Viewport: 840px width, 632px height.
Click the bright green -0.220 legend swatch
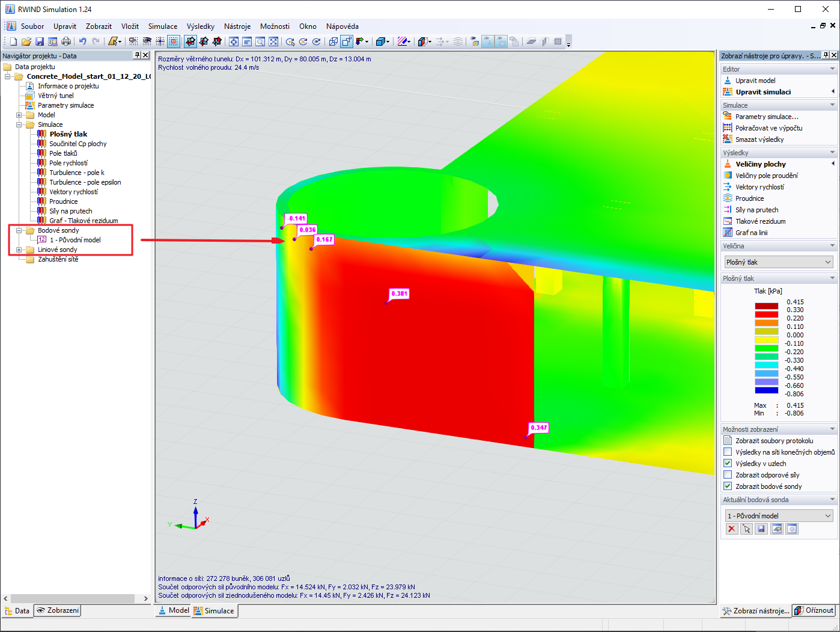click(x=767, y=348)
